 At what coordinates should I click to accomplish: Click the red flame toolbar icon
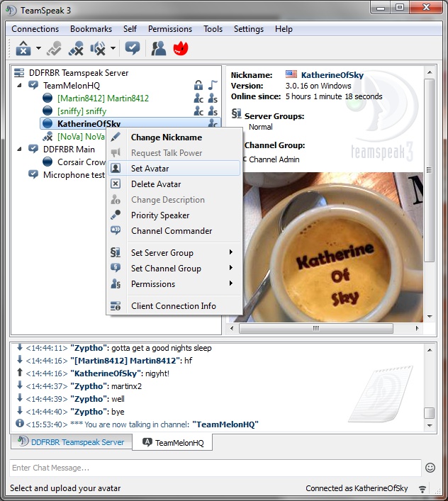coord(181,49)
